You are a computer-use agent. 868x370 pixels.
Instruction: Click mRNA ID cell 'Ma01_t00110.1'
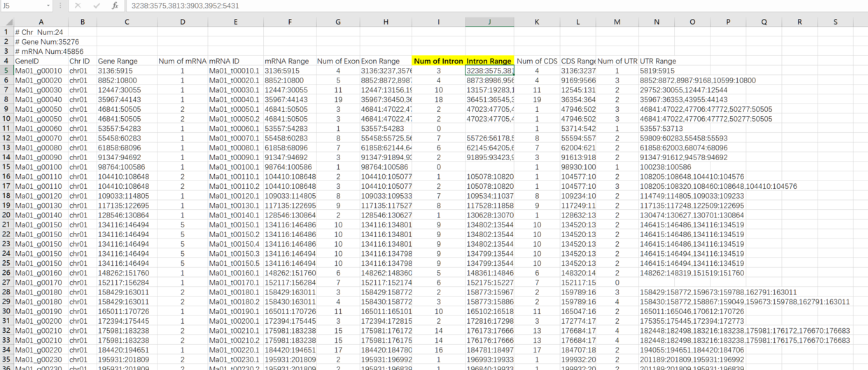click(235, 177)
